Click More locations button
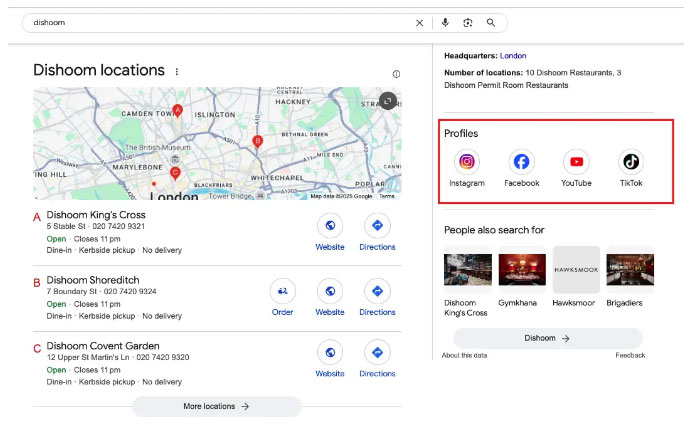This screenshot has width=700, height=429. click(217, 406)
